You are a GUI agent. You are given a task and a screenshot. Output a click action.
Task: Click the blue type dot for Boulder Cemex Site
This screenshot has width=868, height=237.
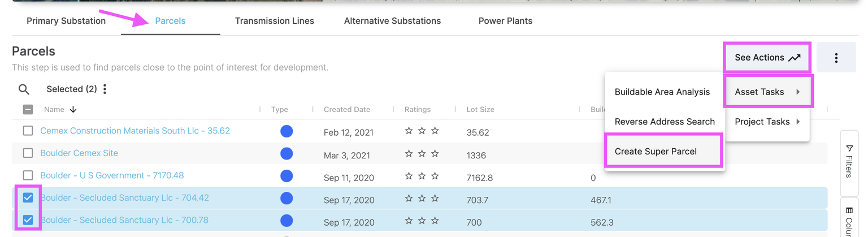pyautogui.click(x=287, y=153)
